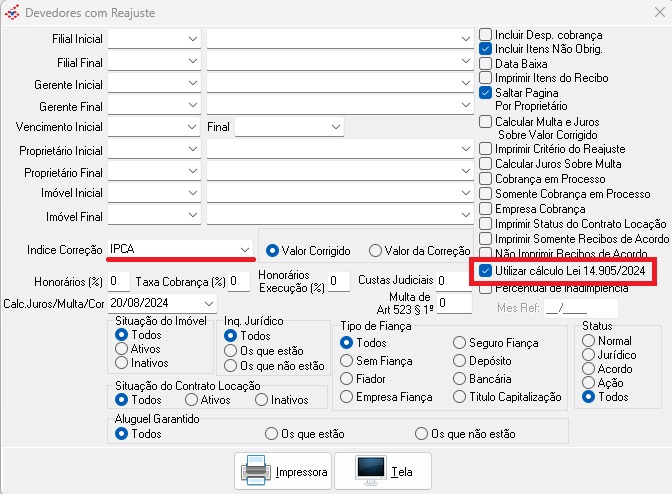Expand the Filial Inicial code dropdown

192,38
